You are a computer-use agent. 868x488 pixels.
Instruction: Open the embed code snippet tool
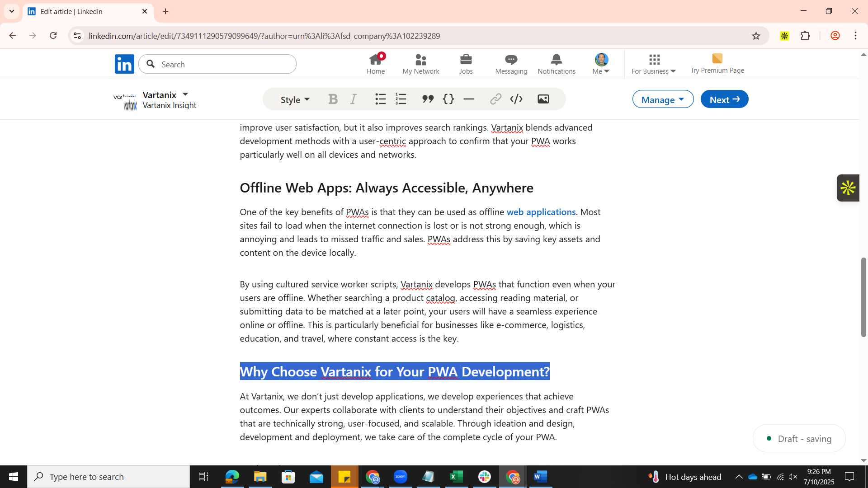click(x=516, y=99)
